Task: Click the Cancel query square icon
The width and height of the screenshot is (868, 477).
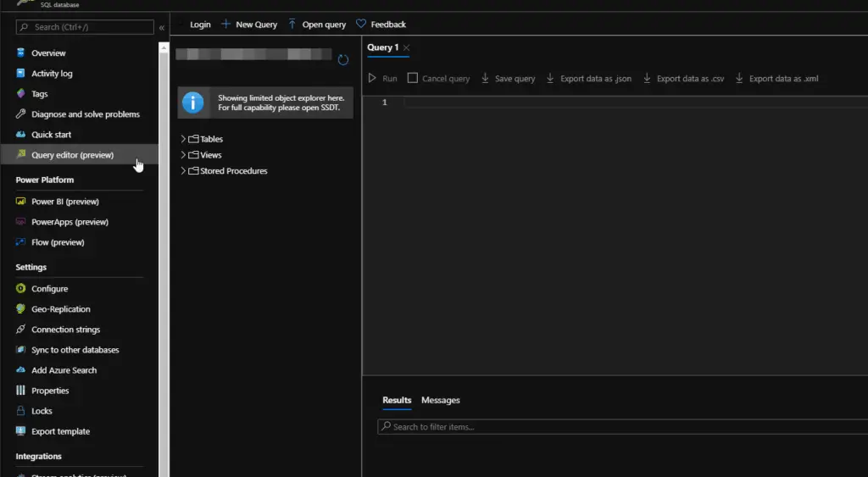Action: pos(413,78)
